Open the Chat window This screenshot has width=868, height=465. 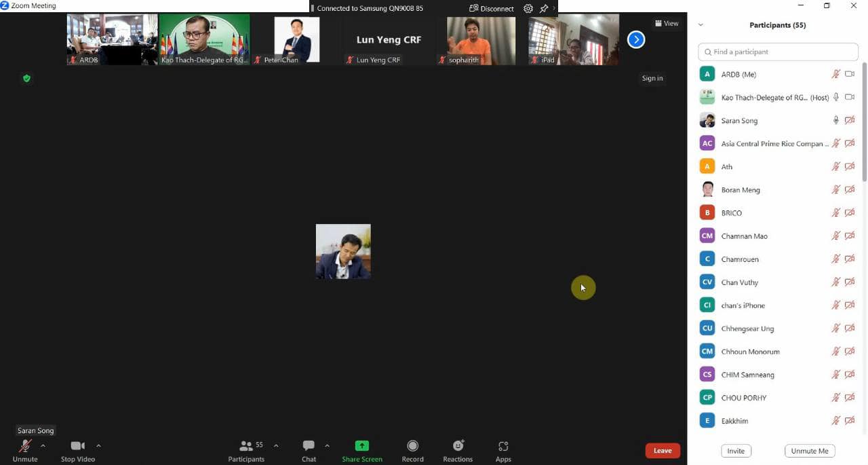[x=309, y=450]
